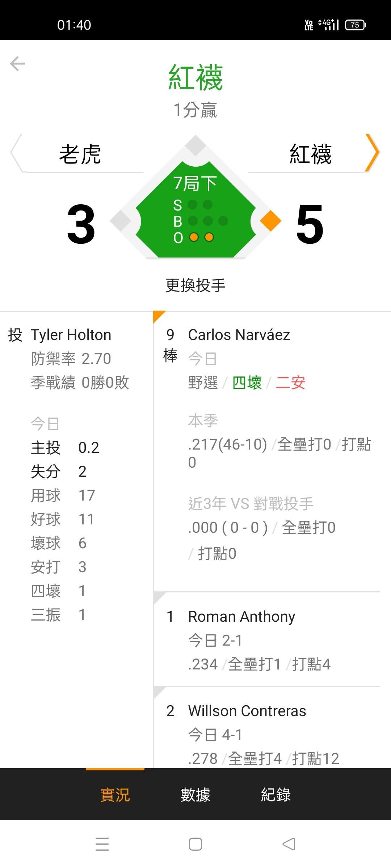This screenshot has width=391, height=868.
Task: Tap the 7局下 inning count panel
Action: [x=195, y=210]
